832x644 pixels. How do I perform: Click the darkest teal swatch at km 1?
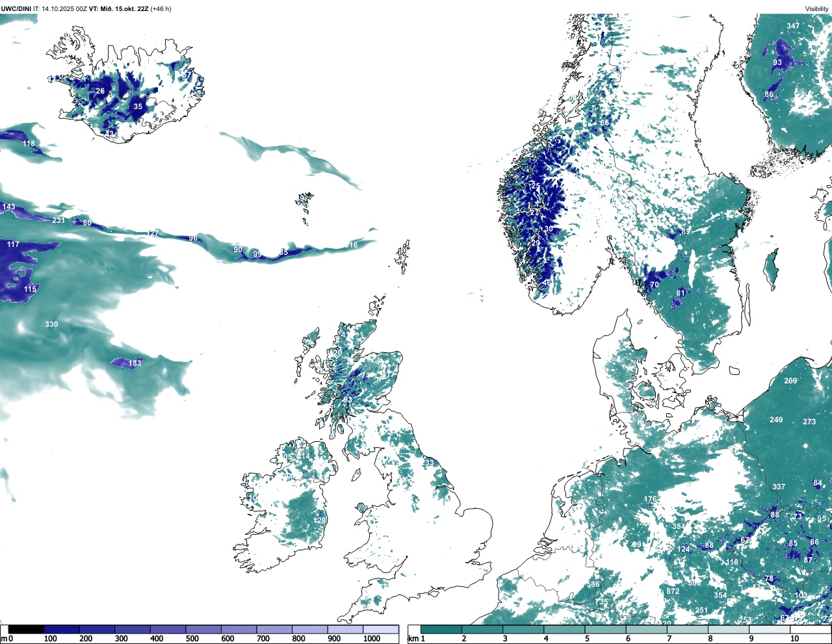(x=441, y=630)
